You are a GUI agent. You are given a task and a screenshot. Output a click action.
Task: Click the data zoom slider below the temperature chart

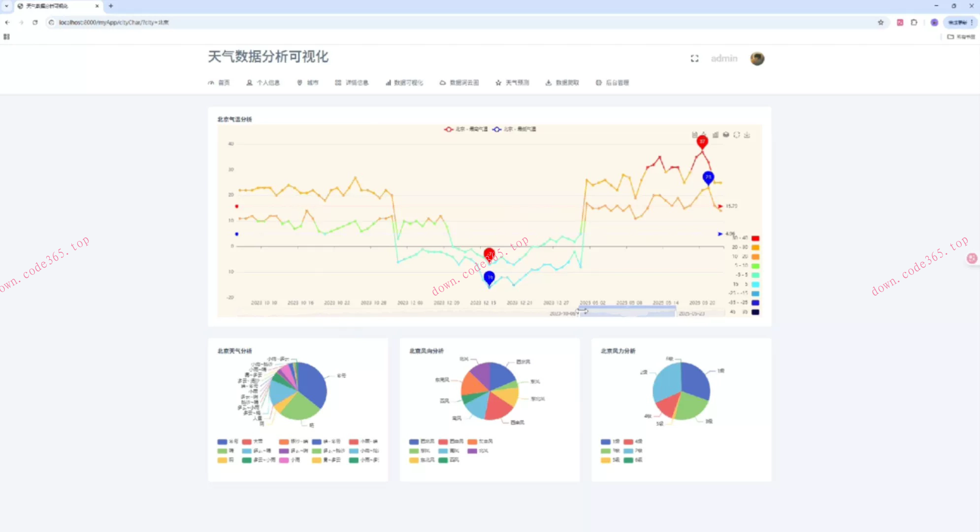click(627, 312)
